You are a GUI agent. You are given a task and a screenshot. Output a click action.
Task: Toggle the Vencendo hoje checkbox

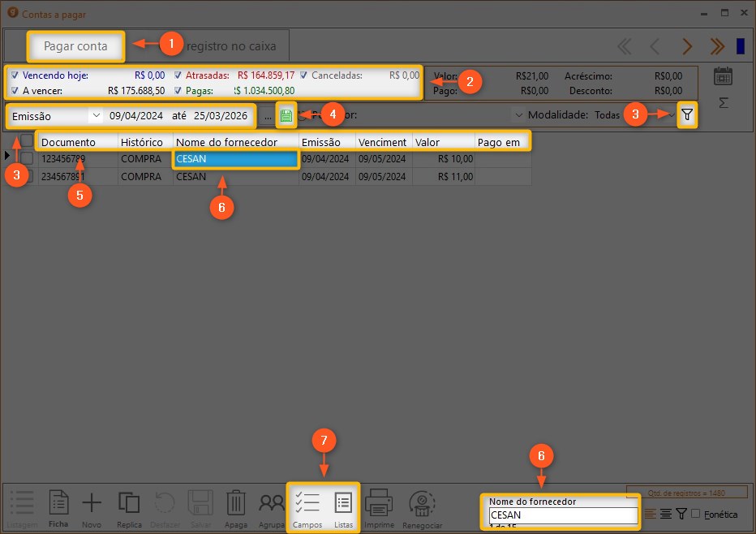coord(15,75)
